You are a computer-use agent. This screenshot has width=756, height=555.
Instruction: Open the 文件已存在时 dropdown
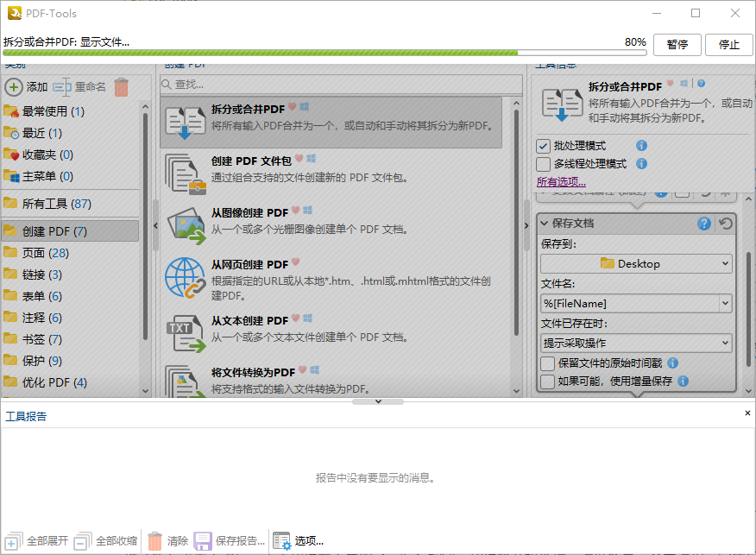click(x=636, y=343)
